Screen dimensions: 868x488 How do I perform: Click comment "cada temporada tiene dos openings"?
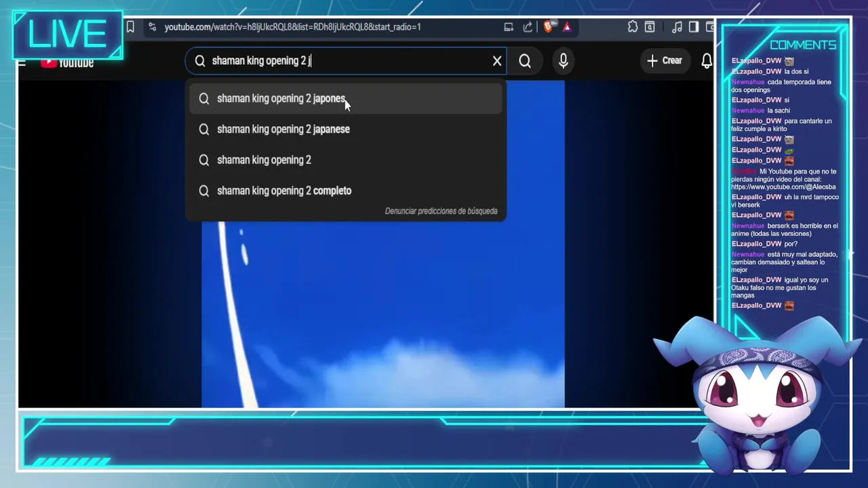click(781, 86)
